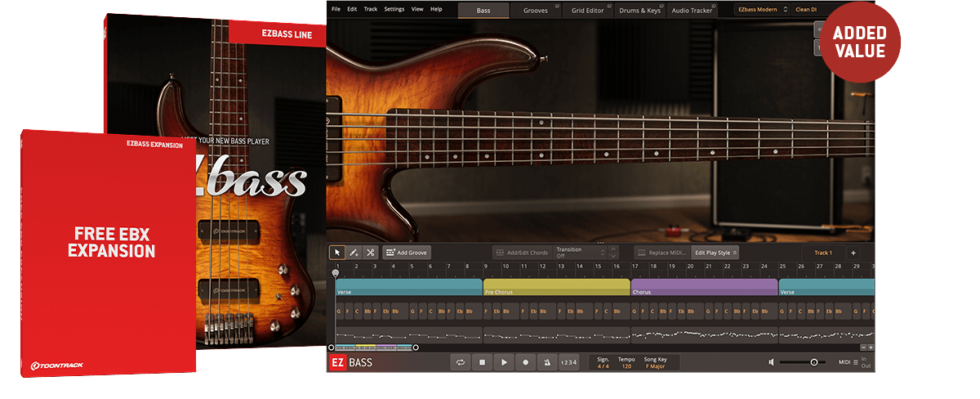Switch to the Audio Tracker tab
The width and height of the screenshot is (980, 399).
692,10
